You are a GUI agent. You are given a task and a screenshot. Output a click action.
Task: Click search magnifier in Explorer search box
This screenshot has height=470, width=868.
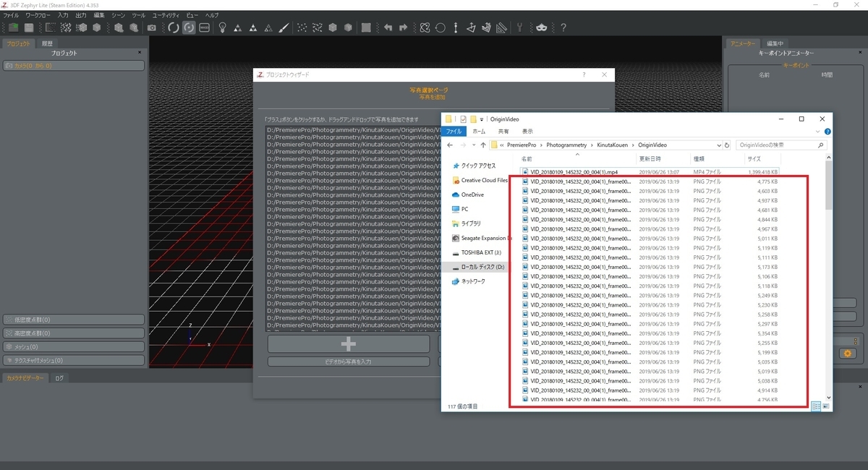[820, 145]
